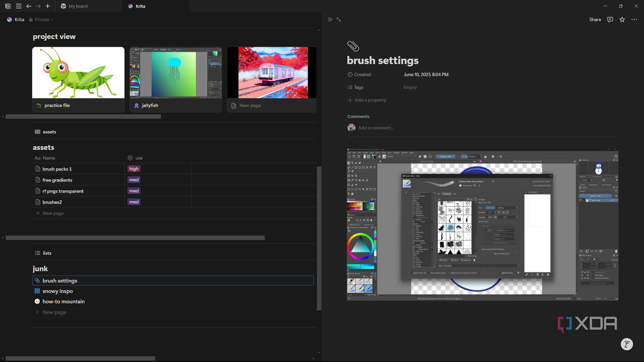Open the 'high' use tag selector
644x362 pixels.
pos(134,169)
